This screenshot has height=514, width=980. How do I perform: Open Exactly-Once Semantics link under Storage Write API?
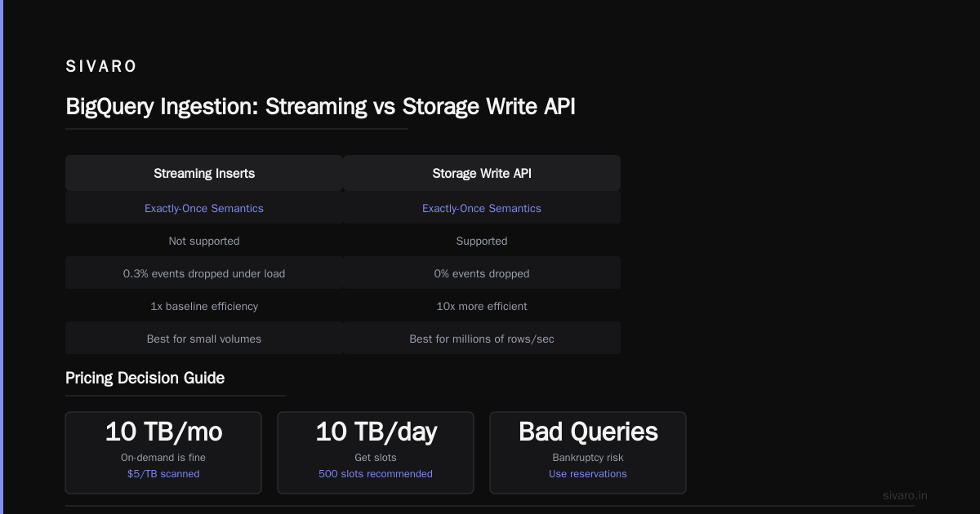[x=482, y=208]
